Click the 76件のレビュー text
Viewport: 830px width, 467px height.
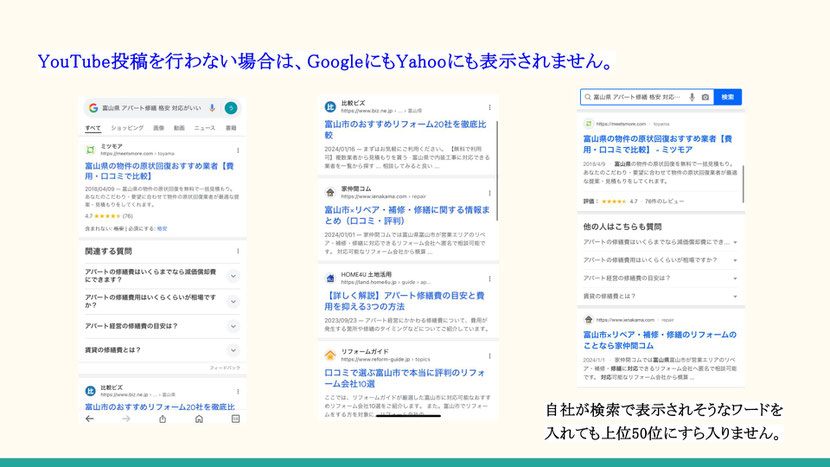pos(664,201)
